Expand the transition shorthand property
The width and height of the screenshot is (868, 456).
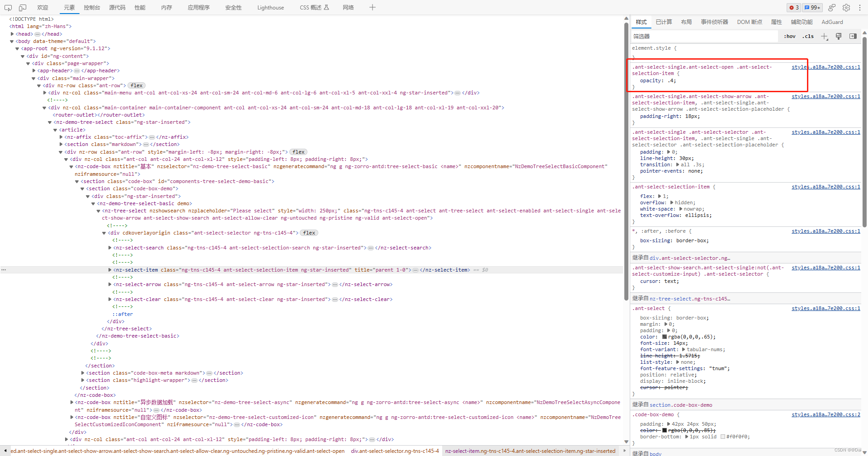coord(678,165)
